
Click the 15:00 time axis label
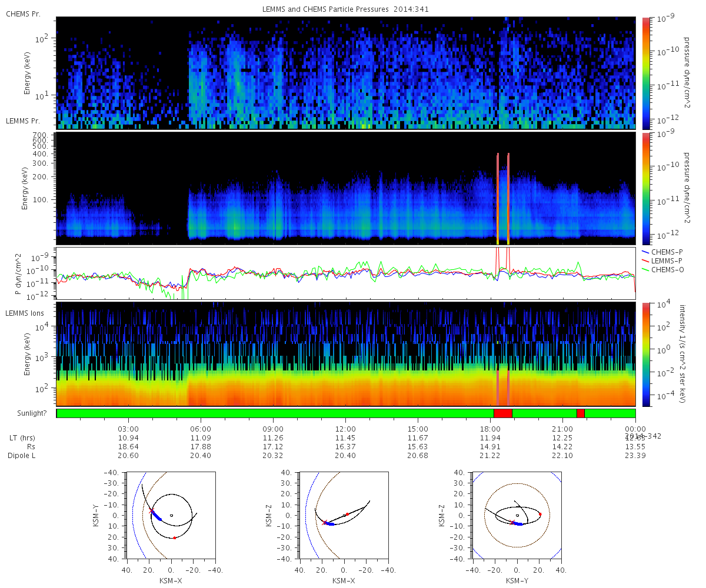pyautogui.click(x=418, y=429)
